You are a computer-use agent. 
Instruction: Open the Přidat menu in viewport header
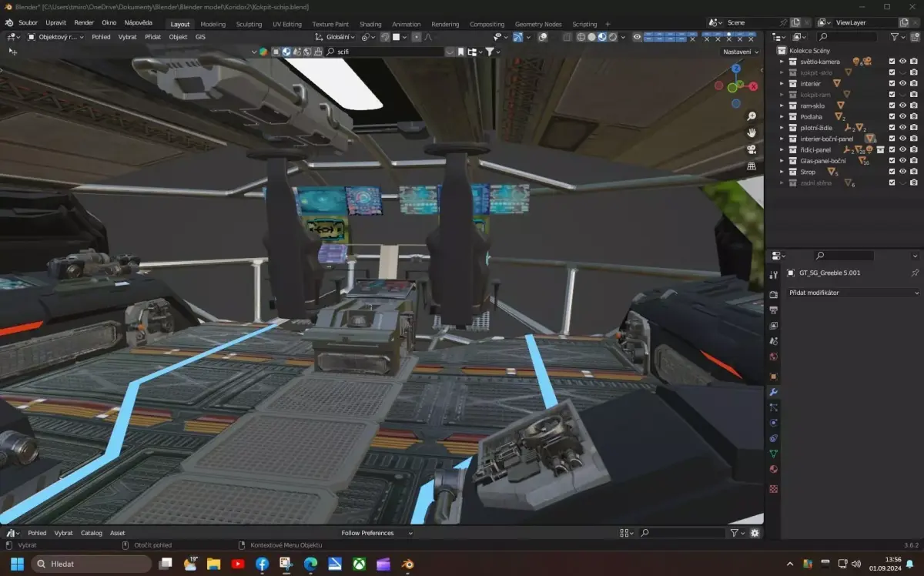pos(153,37)
